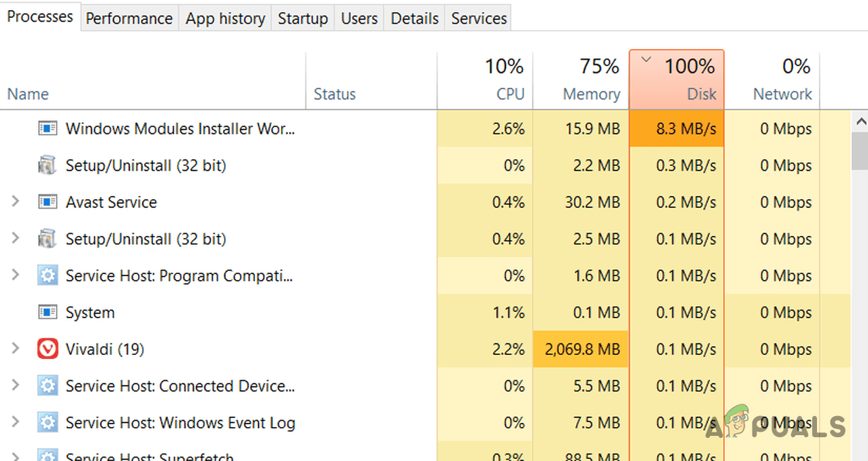This screenshot has width=868, height=461.
Task: Click the Service Host: Connected Devices gear icon
Action: [47, 386]
